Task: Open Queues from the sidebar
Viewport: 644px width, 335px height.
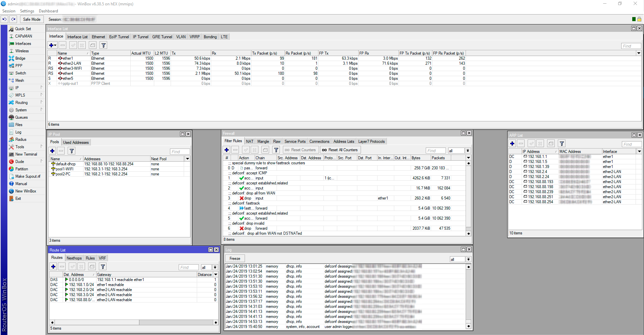Action: [x=21, y=117]
